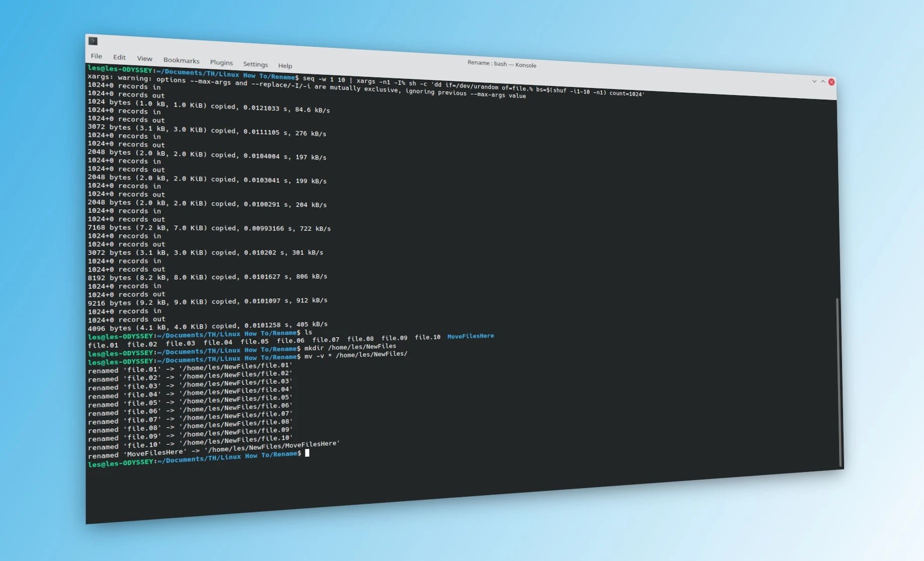Maximize the Konsole window with the up chevron
The image size is (924, 561).
click(x=823, y=82)
